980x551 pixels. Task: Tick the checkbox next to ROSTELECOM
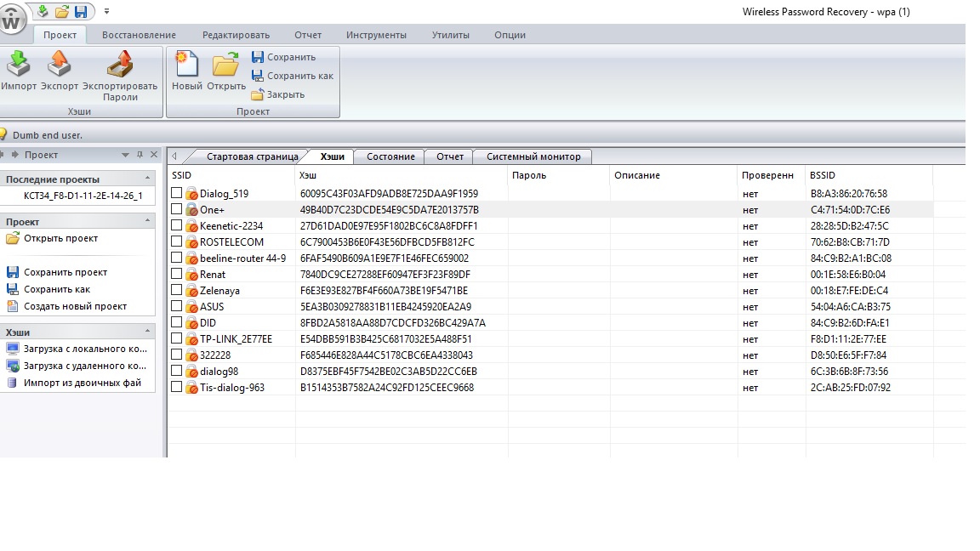176,241
